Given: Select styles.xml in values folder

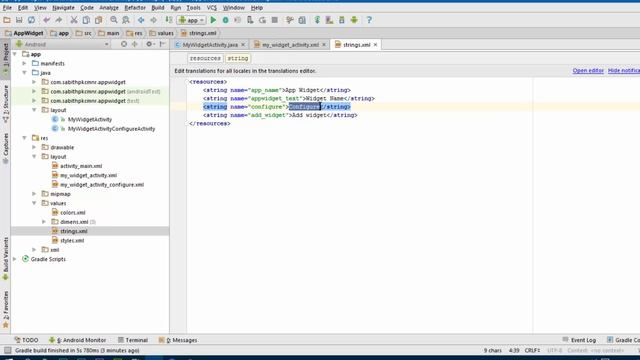Looking at the screenshot, I should click(x=72, y=240).
